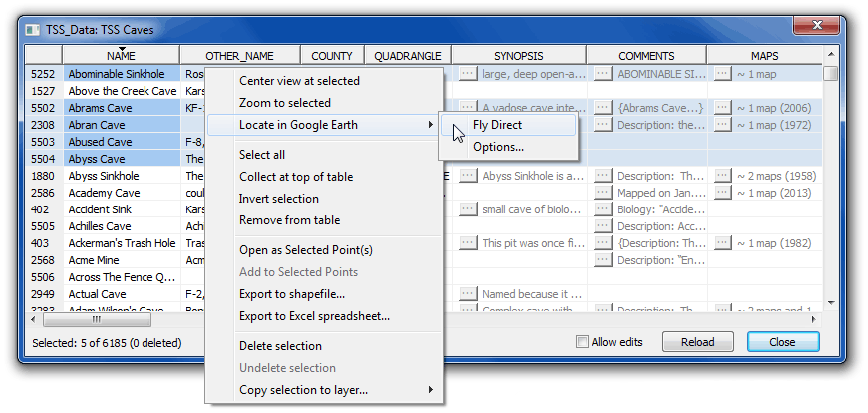This screenshot has width=868, height=413.
Task: Expand Locate in Google Earth submenu arrow
Action: point(430,125)
